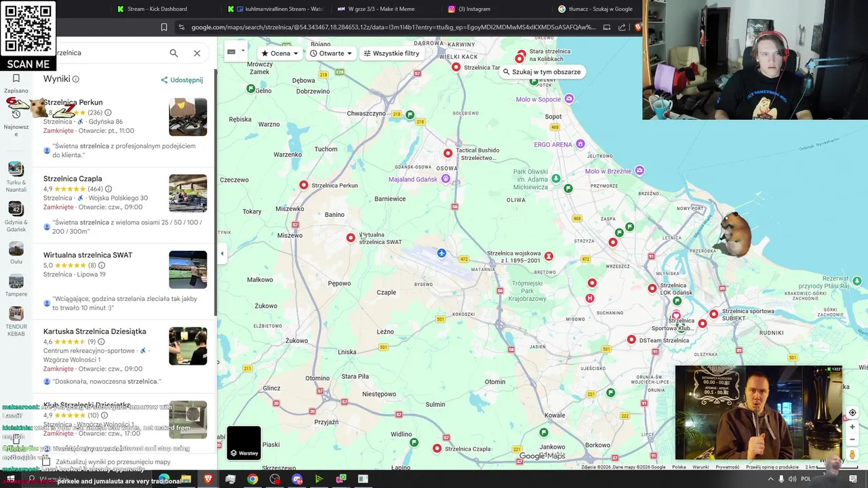Share results with the Udostępnij button
The image size is (868, 488).
point(182,80)
